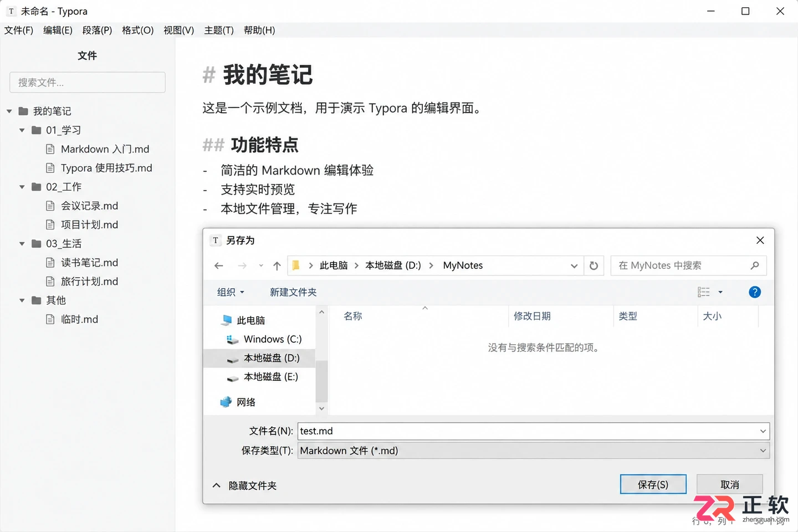Collapse the 01_学习 folder

tap(22, 130)
